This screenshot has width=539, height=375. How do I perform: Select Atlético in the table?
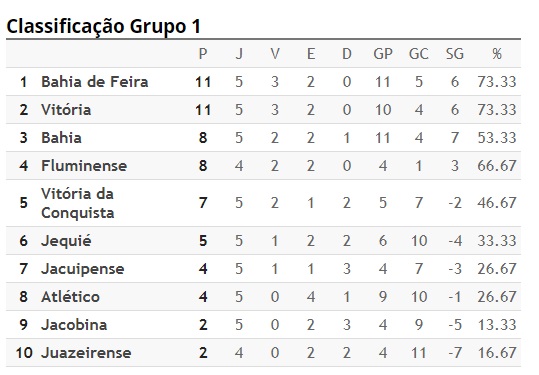click(x=70, y=297)
